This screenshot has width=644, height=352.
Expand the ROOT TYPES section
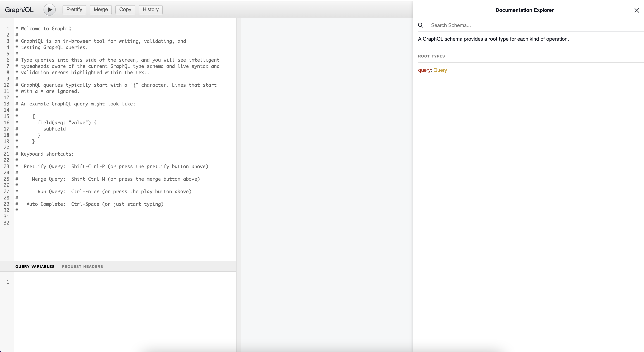(431, 56)
